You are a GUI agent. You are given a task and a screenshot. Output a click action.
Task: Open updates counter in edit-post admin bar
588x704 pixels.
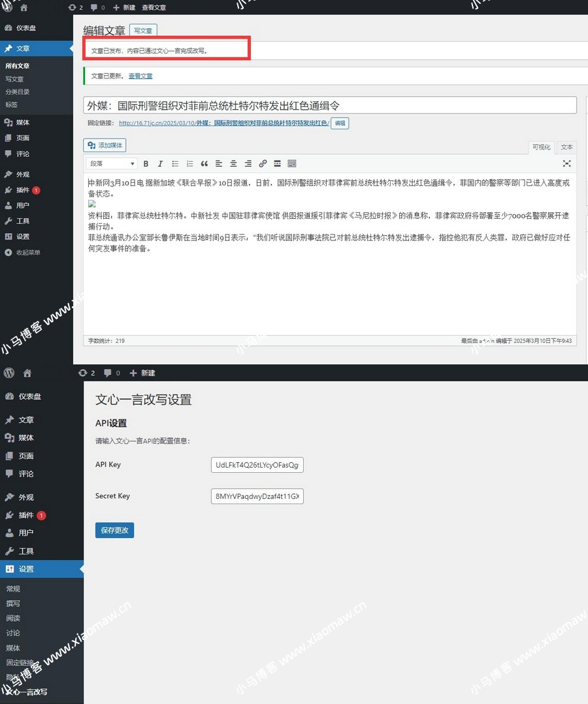click(76, 8)
